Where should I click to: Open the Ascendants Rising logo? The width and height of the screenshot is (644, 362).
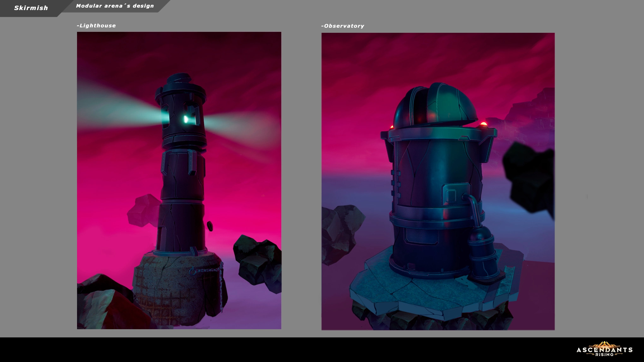point(604,349)
